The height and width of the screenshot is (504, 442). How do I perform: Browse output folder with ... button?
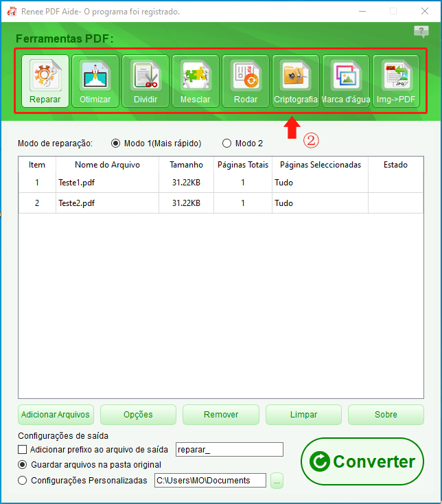coord(277,481)
